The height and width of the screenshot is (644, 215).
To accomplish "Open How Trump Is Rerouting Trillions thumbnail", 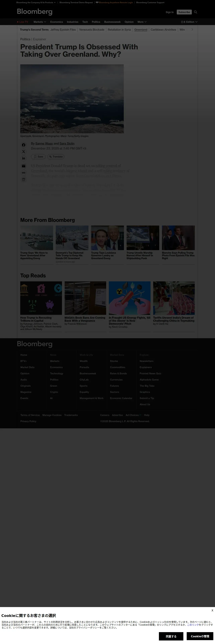I will click(41, 298).
